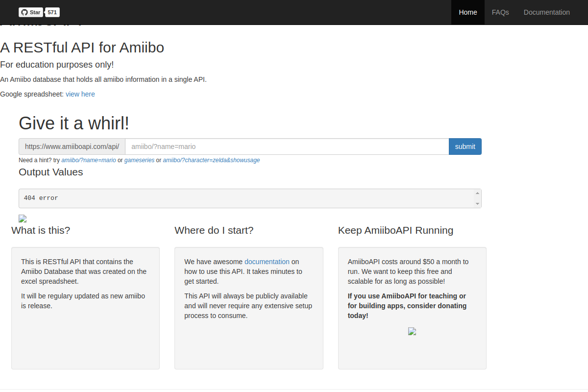The width and height of the screenshot is (588, 392).
Task: Open the documentation link in card
Action: click(x=267, y=262)
